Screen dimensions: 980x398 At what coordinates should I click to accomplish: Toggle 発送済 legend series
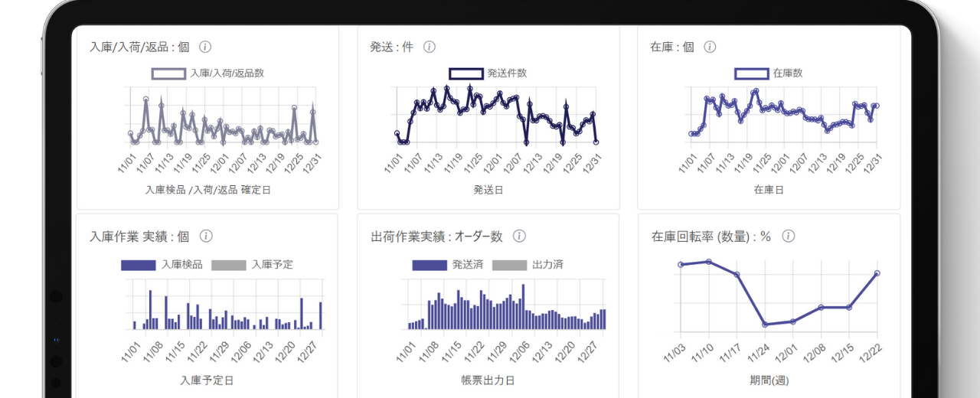click(448, 265)
